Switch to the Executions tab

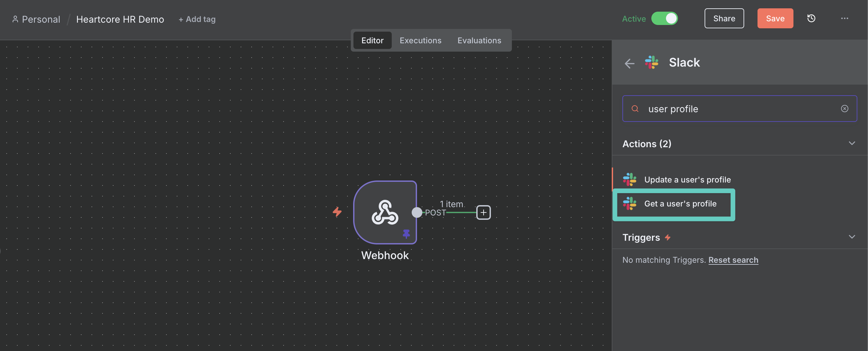[420, 40]
